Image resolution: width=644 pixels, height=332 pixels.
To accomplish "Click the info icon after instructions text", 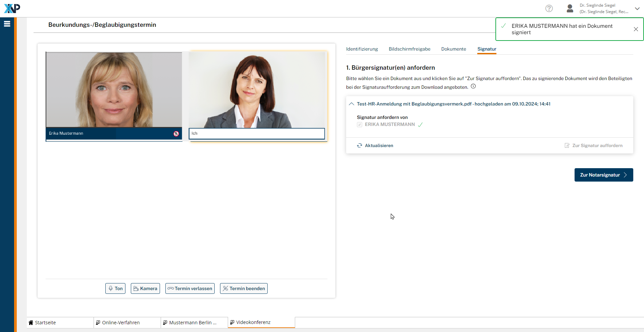I will [x=473, y=86].
